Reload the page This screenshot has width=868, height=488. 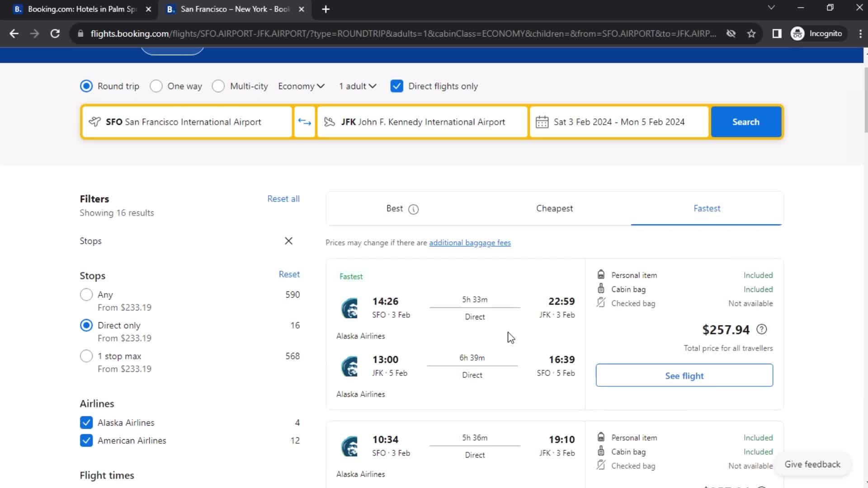coord(55,33)
